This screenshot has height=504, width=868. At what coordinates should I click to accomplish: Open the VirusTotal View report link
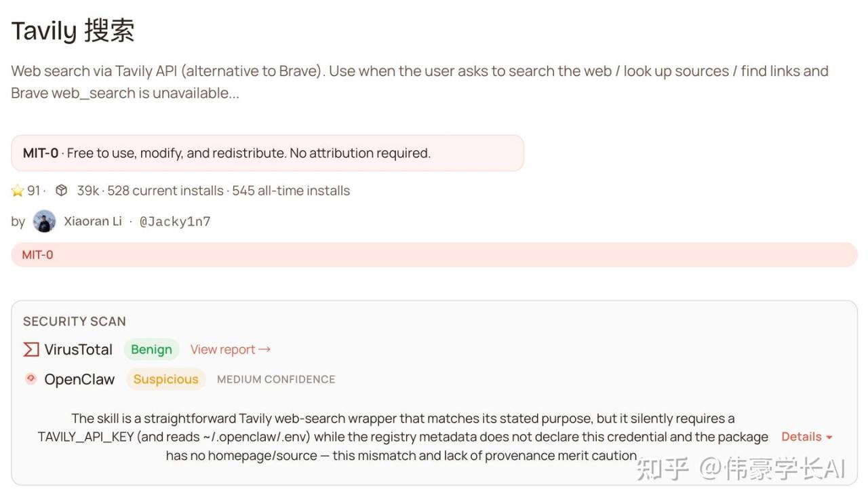click(x=222, y=349)
